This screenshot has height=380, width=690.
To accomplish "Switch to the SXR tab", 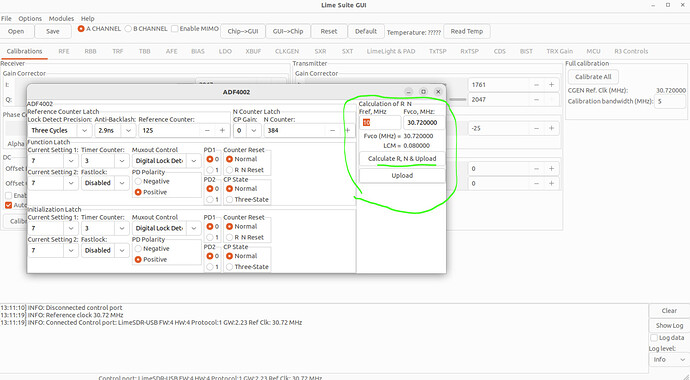I will (320, 51).
